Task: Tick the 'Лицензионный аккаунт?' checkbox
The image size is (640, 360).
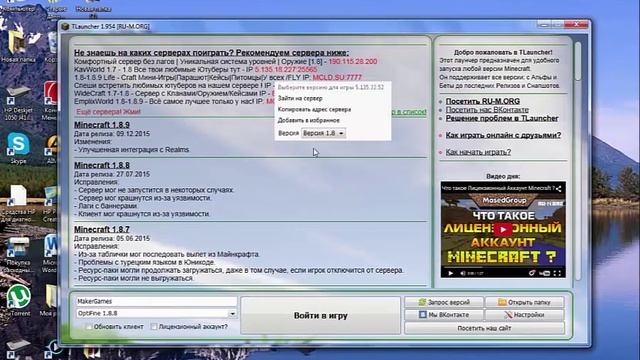Action: coord(154,327)
